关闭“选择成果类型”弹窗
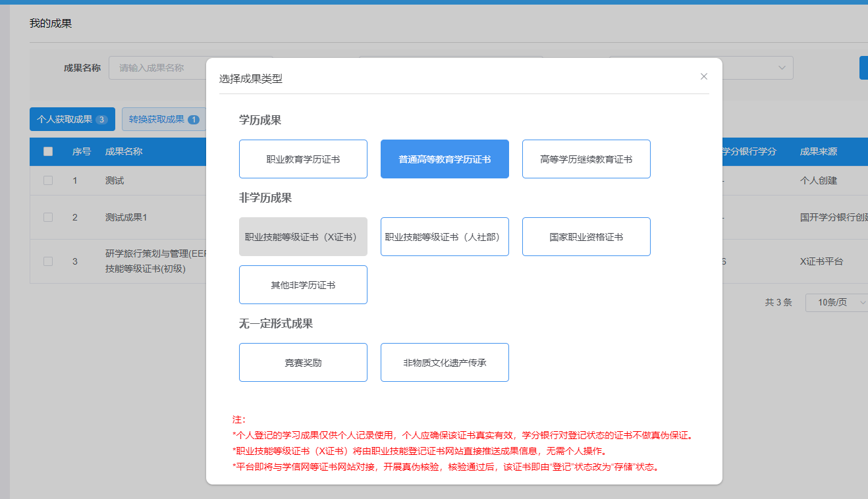868x499 pixels. pyautogui.click(x=703, y=76)
